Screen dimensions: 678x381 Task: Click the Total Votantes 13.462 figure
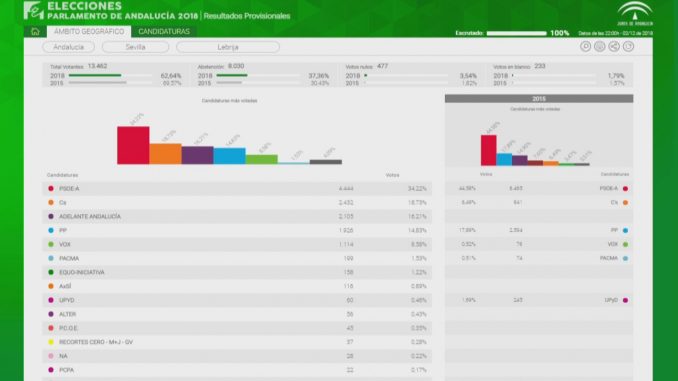tap(97, 66)
